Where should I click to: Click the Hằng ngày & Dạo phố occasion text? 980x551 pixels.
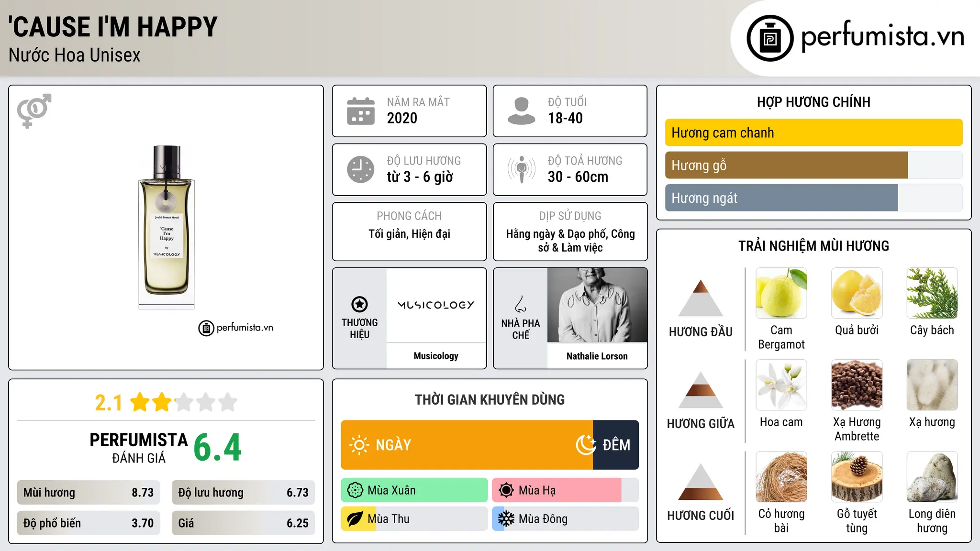(570, 241)
